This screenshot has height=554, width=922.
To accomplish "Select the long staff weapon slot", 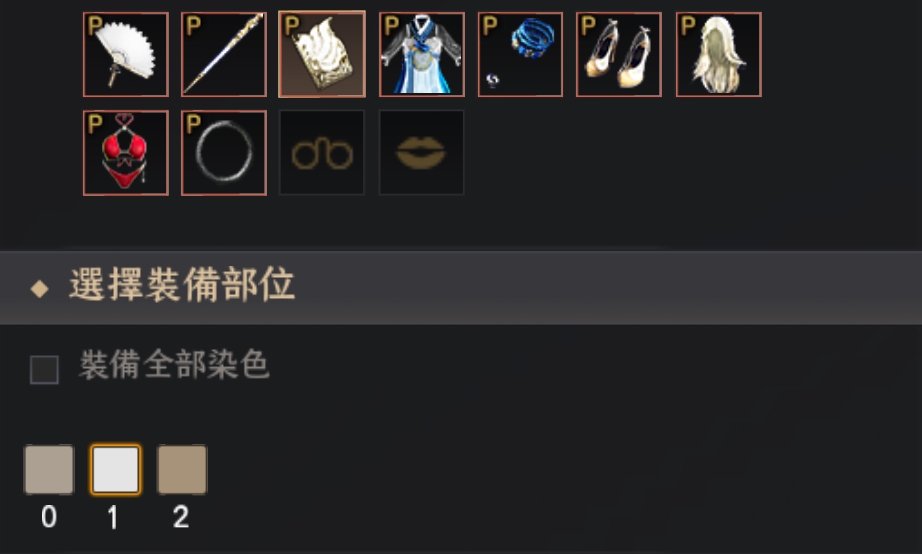I will pyautogui.click(x=224, y=55).
